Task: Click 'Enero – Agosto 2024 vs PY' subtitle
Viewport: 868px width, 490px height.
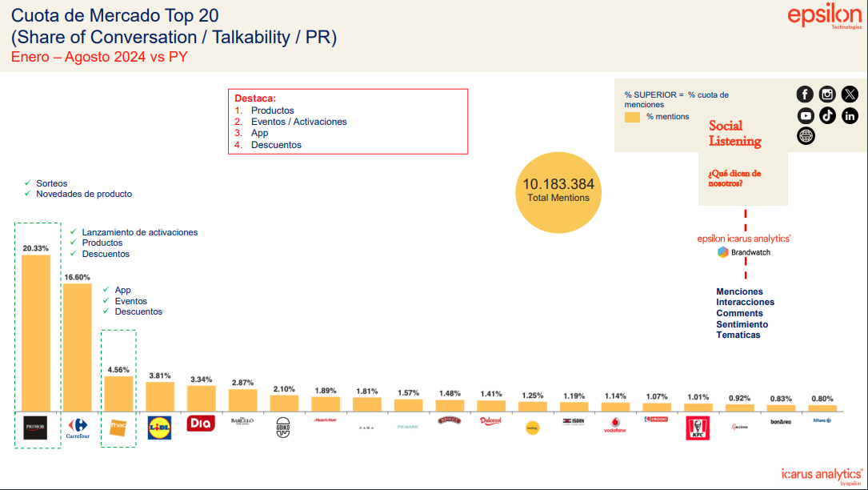Action: point(100,57)
